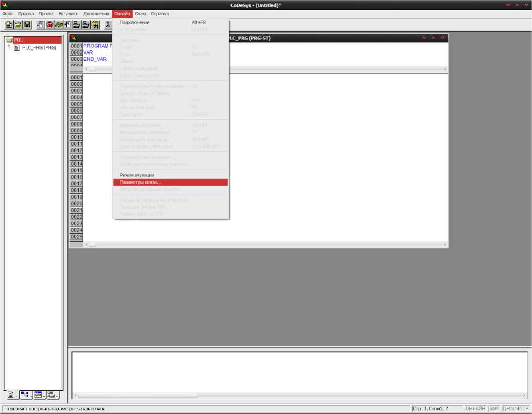Click message window scrollbar left arrow
532x414 pixels.
[x=76, y=396]
